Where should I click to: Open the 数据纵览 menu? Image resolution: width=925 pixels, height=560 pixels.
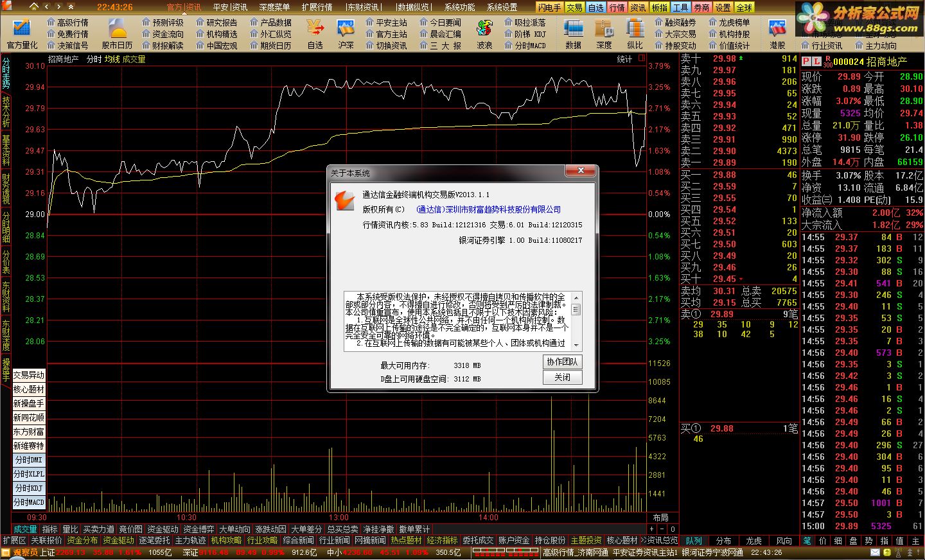(x=412, y=8)
